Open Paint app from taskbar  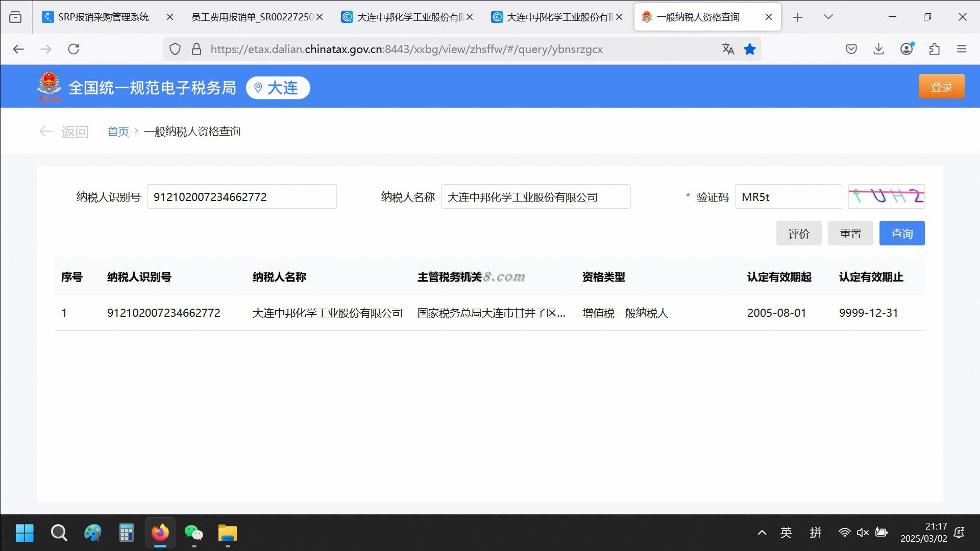pos(92,533)
